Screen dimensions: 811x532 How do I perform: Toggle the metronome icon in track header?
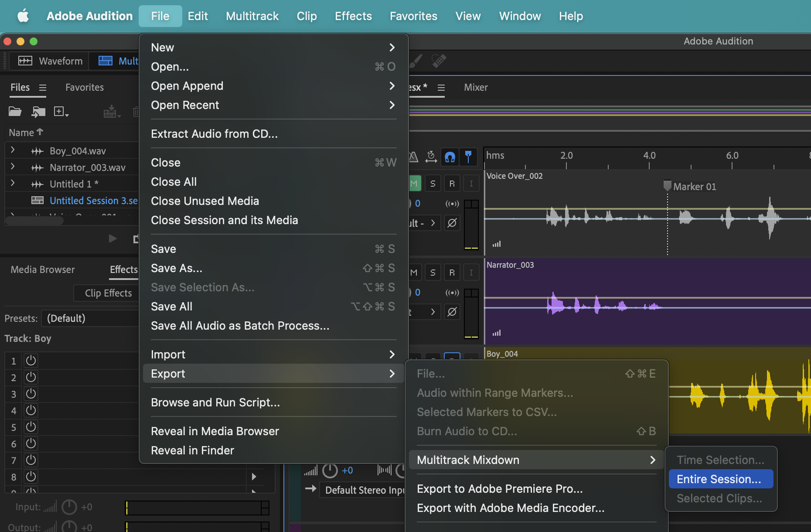click(413, 157)
